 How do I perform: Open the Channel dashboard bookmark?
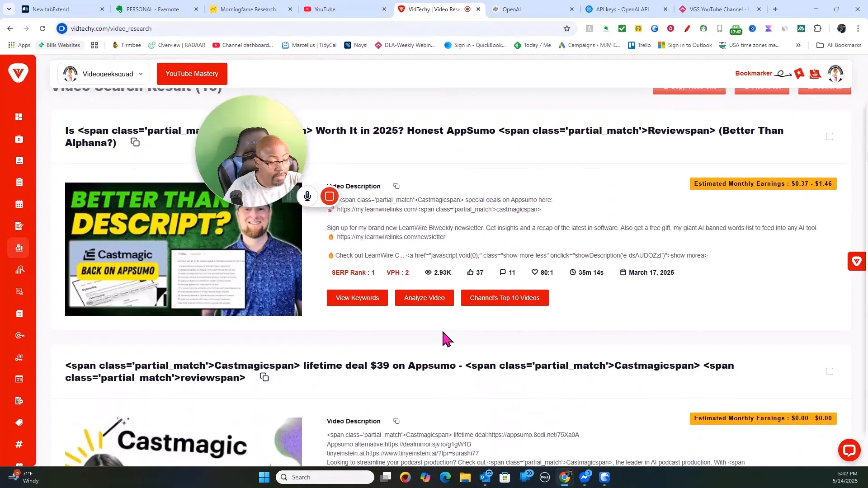243,45
